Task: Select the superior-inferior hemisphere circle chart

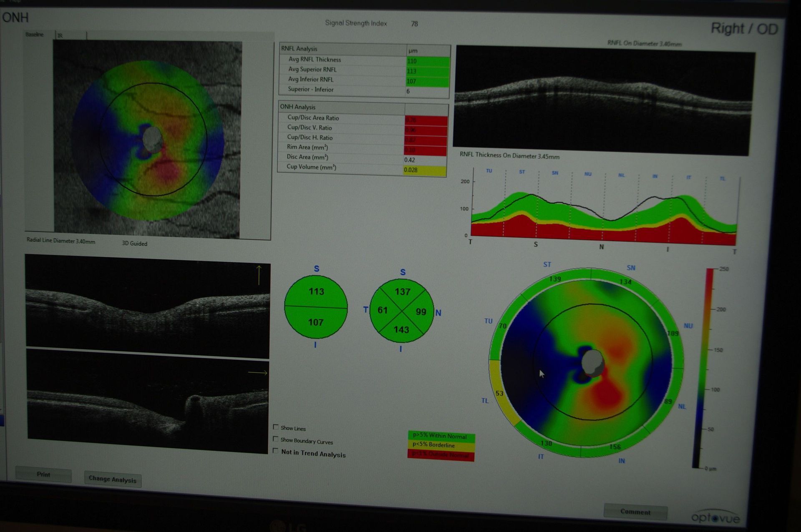Action: 316,307
